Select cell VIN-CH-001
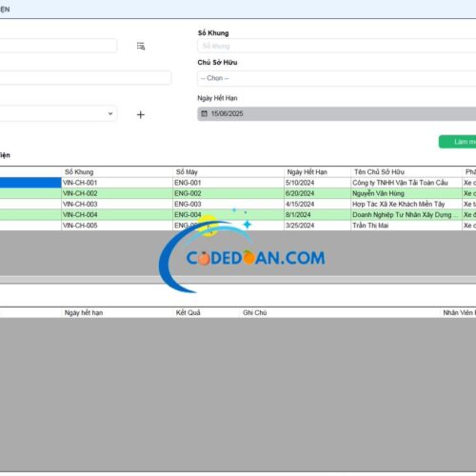The width and height of the screenshot is (476, 476). pos(117,183)
